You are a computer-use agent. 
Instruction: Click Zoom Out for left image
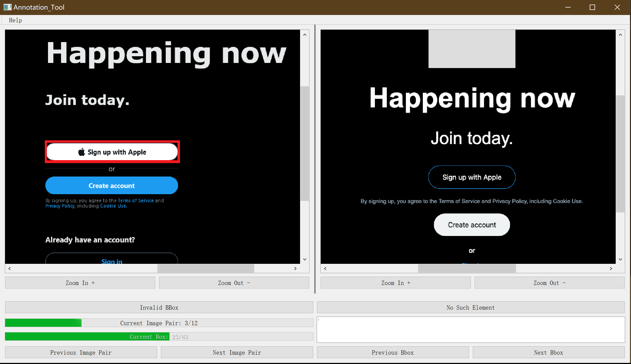(234, 283)
